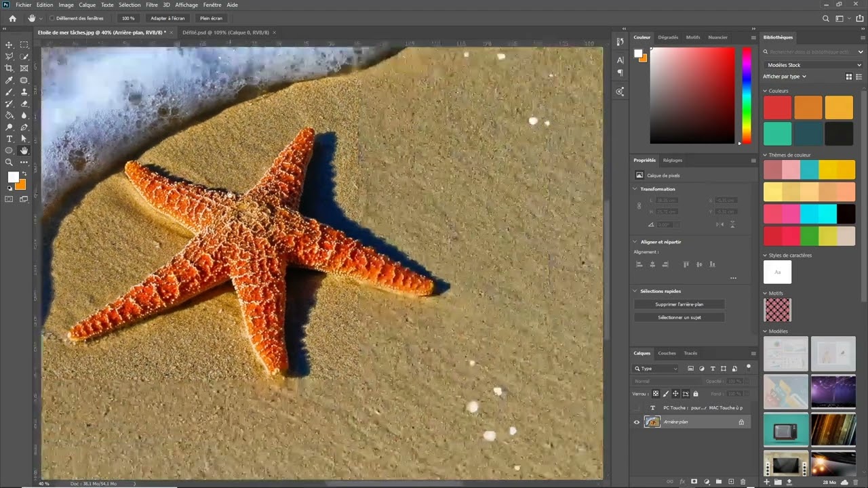Click the Home icon in options bar
Screen dimensions: 868x488
point(12,18)
